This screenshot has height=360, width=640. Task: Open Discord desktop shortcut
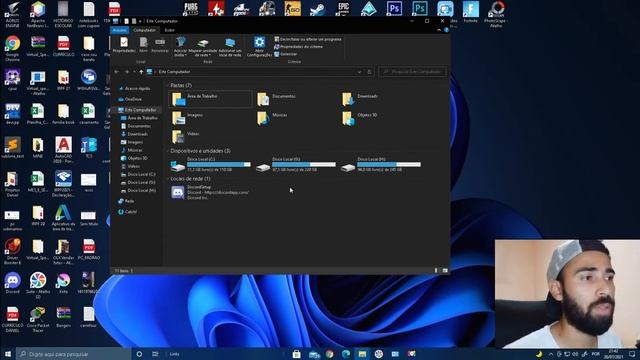(x=12, y=283)
